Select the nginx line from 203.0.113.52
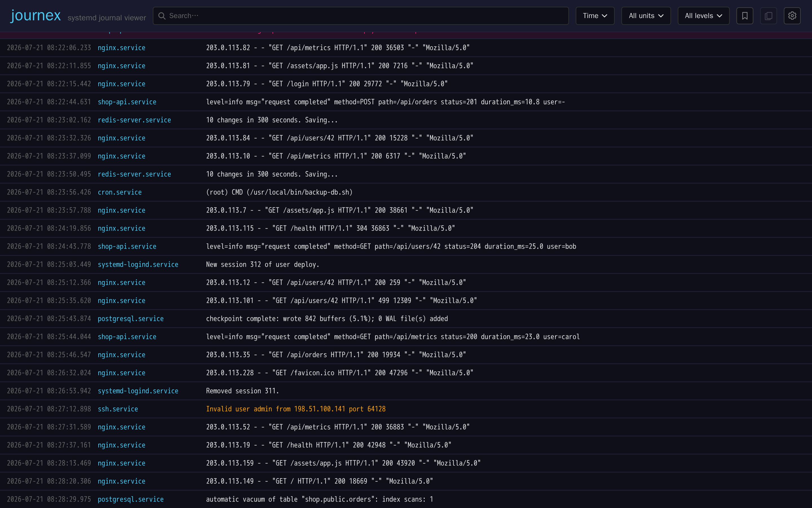812x508 pixels. click(x=337, y=427)
